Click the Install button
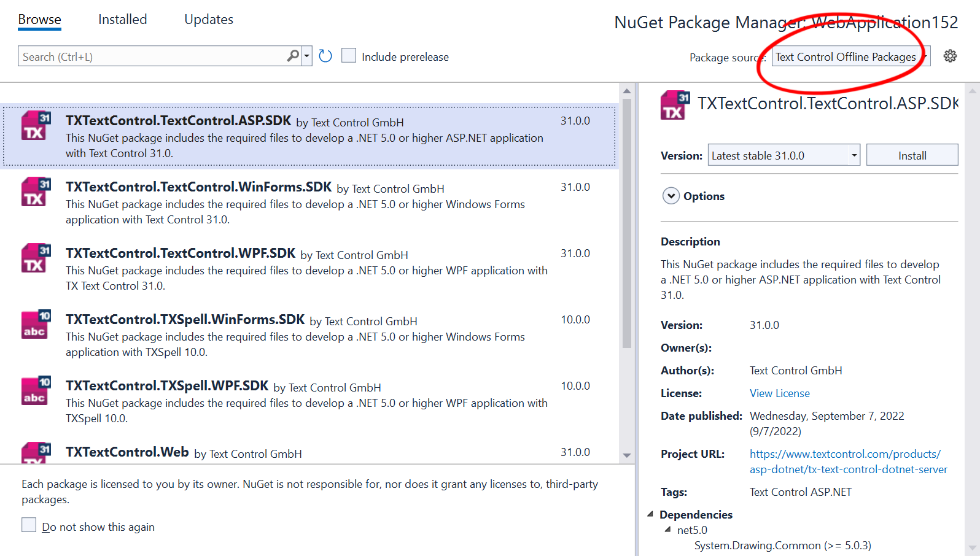 [x=912, y=155]
